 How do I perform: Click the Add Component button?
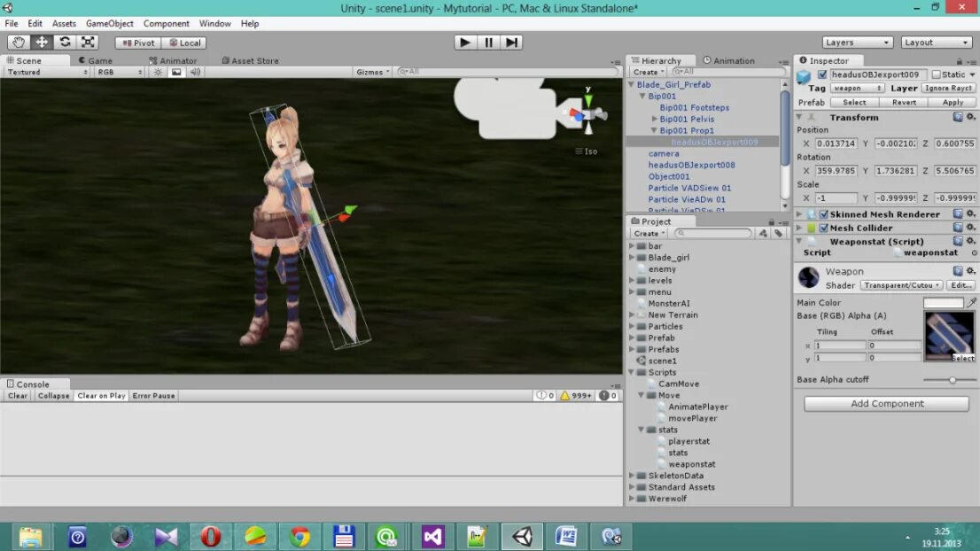886,404
